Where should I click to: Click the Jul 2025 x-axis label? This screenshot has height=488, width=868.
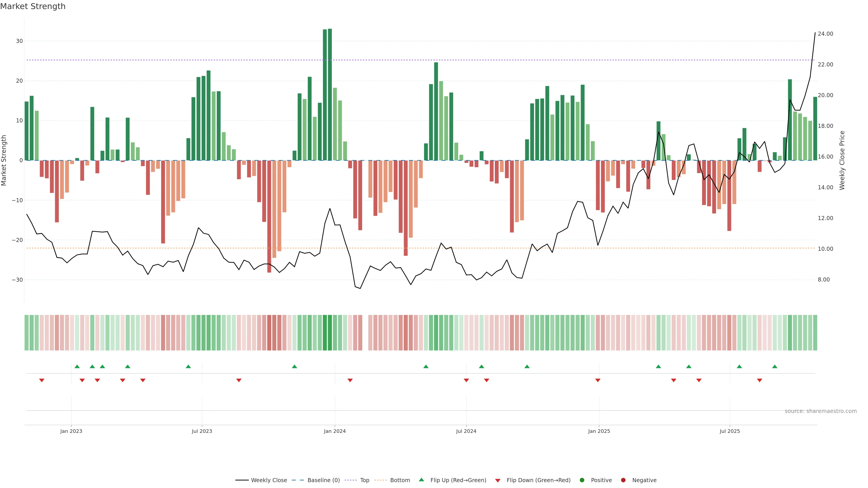729,431
